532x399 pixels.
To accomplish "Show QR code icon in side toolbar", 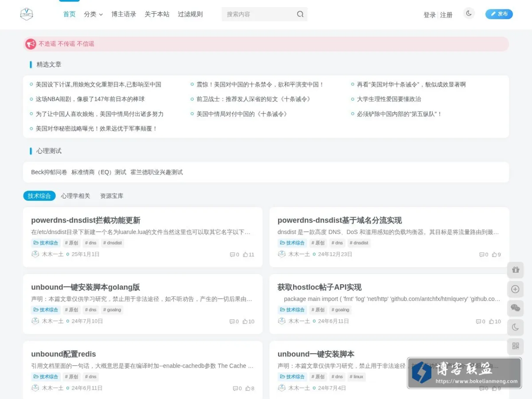I will [515, 346].
